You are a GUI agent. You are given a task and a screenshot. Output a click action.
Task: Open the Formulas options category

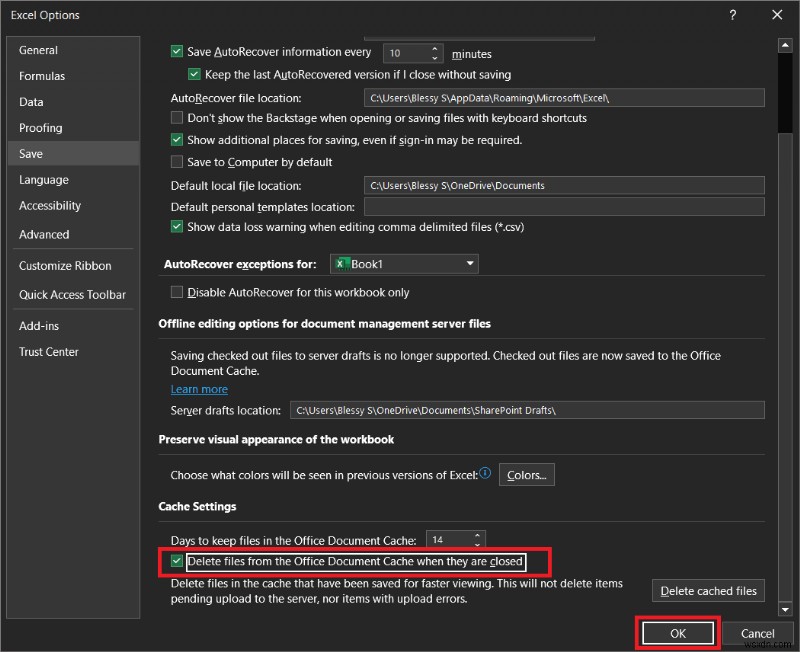click(x=42, y=76)
